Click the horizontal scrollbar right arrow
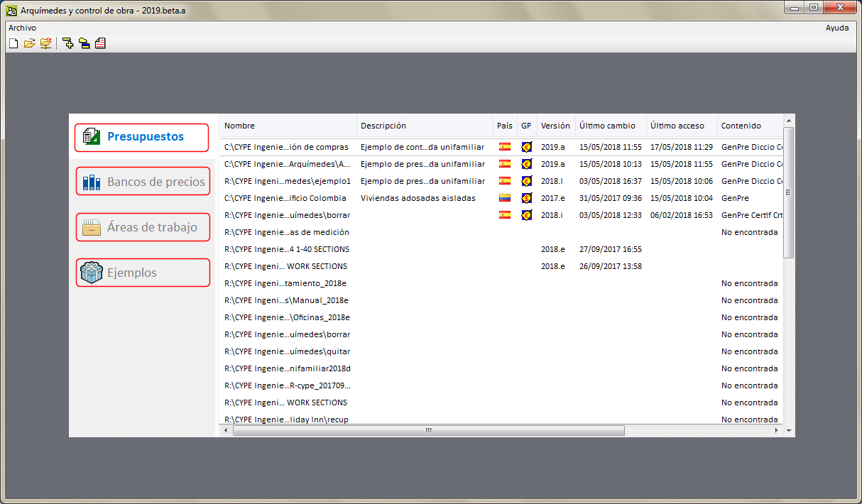 point(777,430)
